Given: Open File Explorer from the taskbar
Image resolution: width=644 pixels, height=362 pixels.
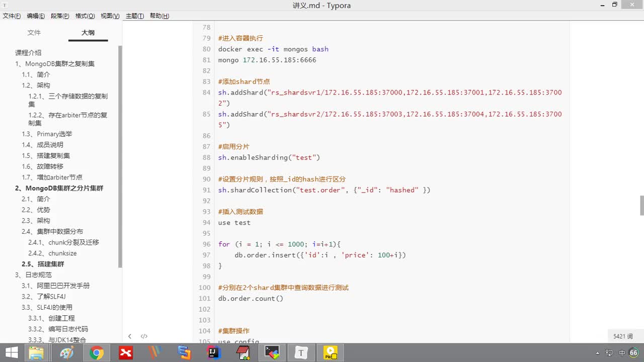Looking at the screenshot, I should (36, 353).
